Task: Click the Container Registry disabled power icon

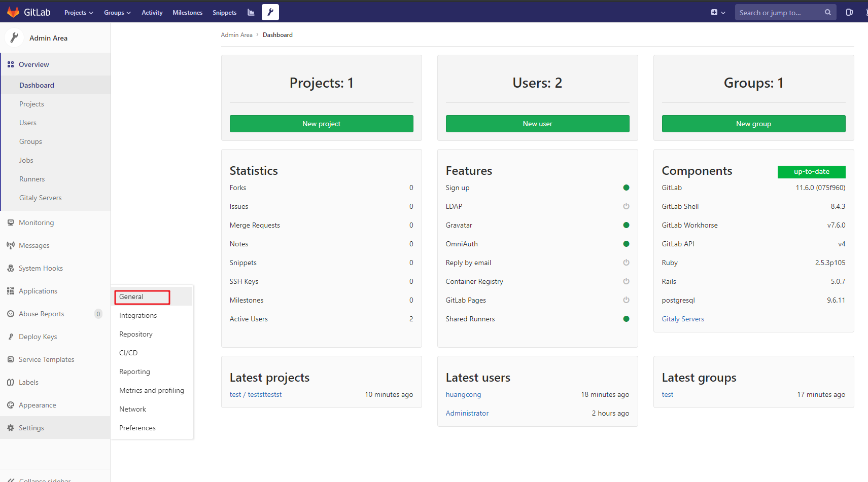Action: 626,281
